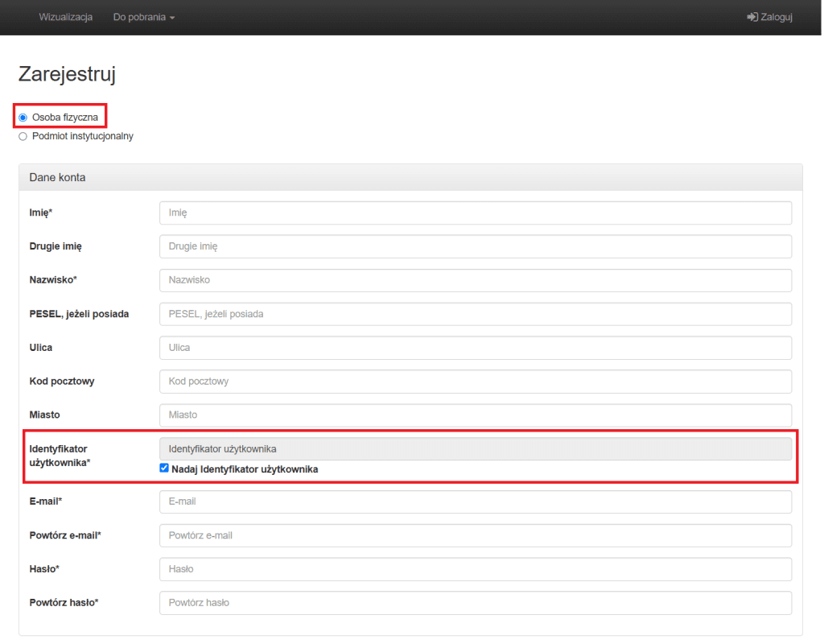824x644 pixels.
Task: Click the E-mail input field
Action: click(475, 502)
